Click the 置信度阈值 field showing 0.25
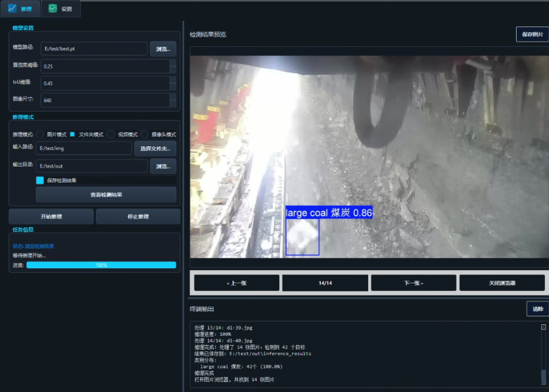This screenshot has width=549, height=392. click(x=105, y=66)
